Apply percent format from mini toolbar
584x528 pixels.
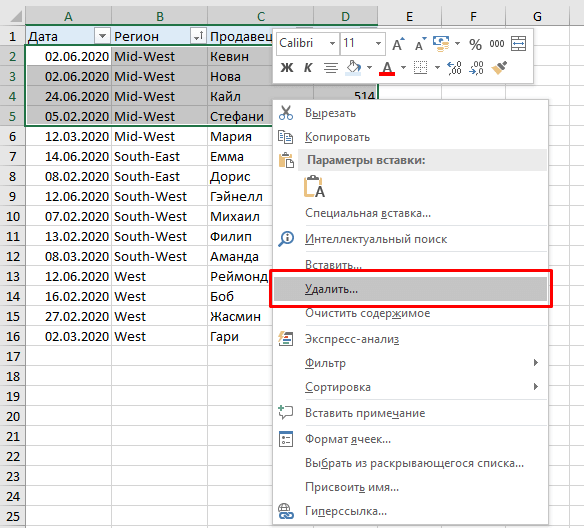pyautogui.click(x=475, y=44)
